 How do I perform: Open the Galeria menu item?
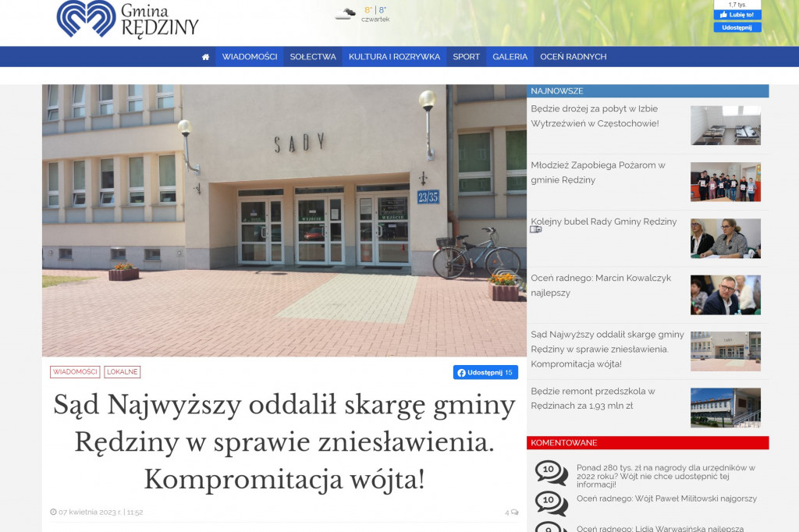pyautogui.click(x=510, y=57)
